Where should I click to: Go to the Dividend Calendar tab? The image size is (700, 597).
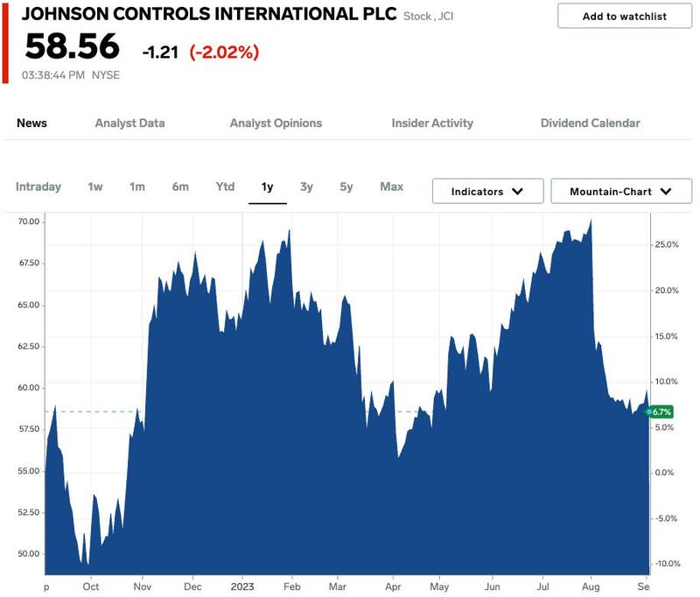pos(590,123)
